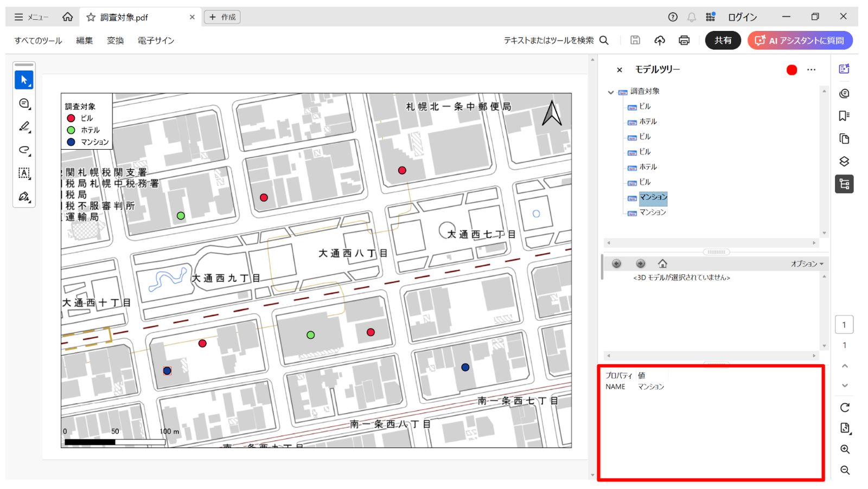Click the 共有 button
This screenshot has width=868, height=489.
[723, 41]
